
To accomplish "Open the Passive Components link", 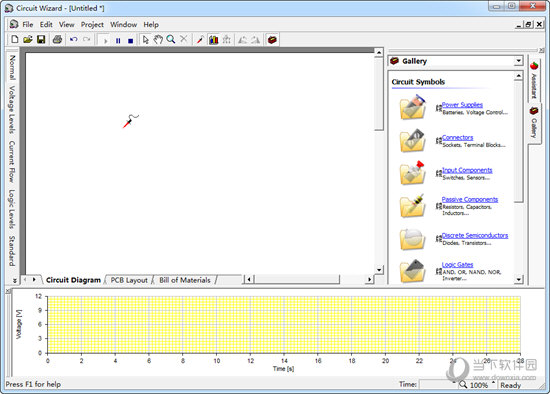I will click(470, 199).
